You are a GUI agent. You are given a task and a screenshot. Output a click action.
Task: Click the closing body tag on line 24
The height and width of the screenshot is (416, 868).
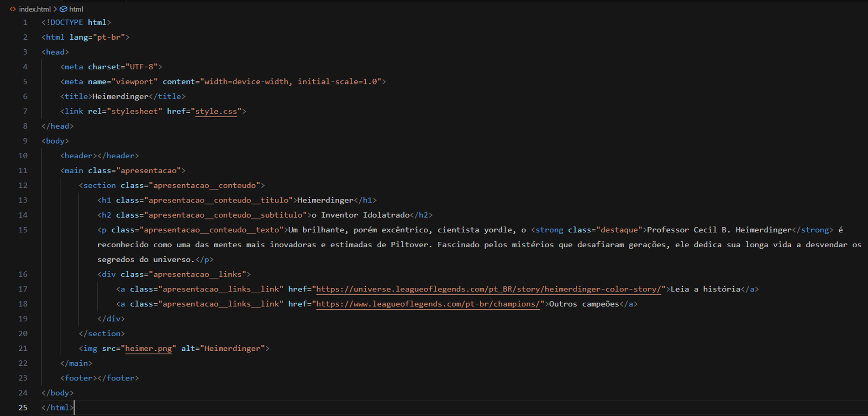pyautogui.click(x=58, y=393)
